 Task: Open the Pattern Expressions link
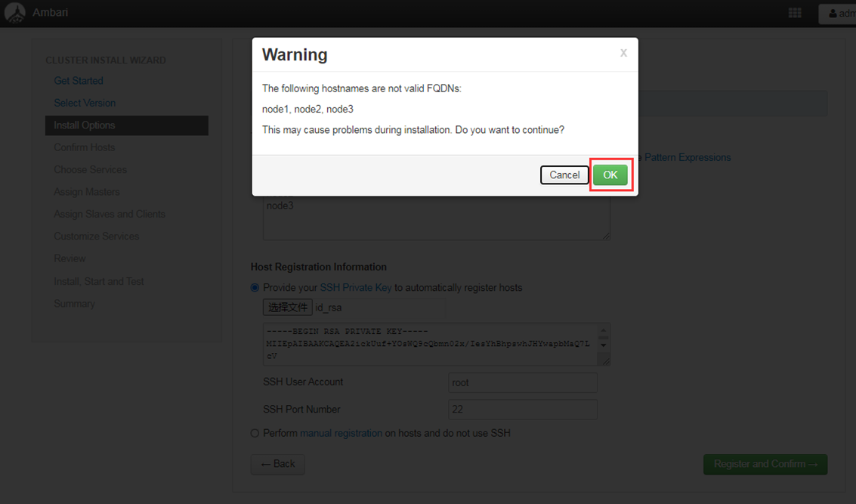(x=688, y=157)
